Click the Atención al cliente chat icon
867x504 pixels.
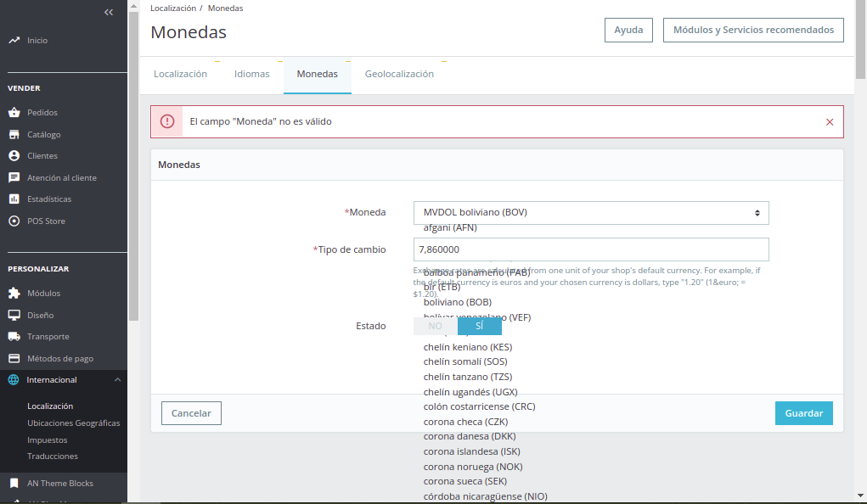coord(14,177)
